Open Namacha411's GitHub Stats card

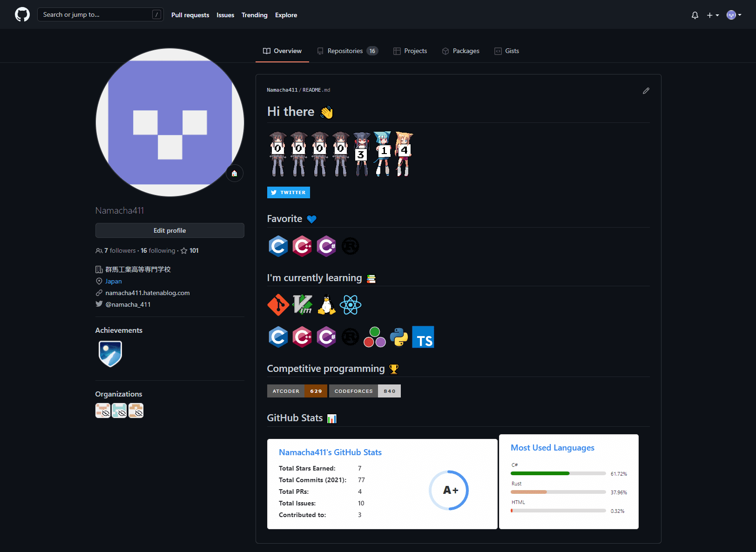tap(382, 484)
